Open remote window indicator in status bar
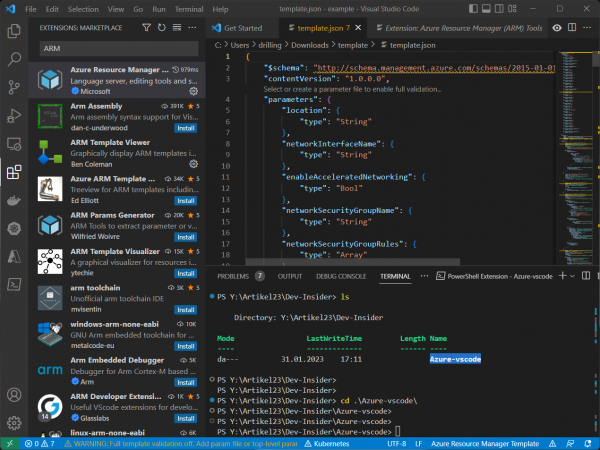 pos(10,443)
